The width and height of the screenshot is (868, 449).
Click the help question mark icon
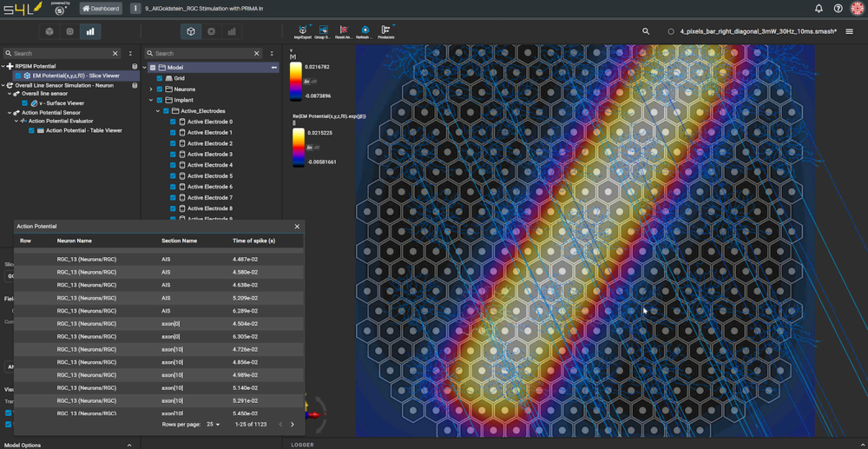click(838, 9)
